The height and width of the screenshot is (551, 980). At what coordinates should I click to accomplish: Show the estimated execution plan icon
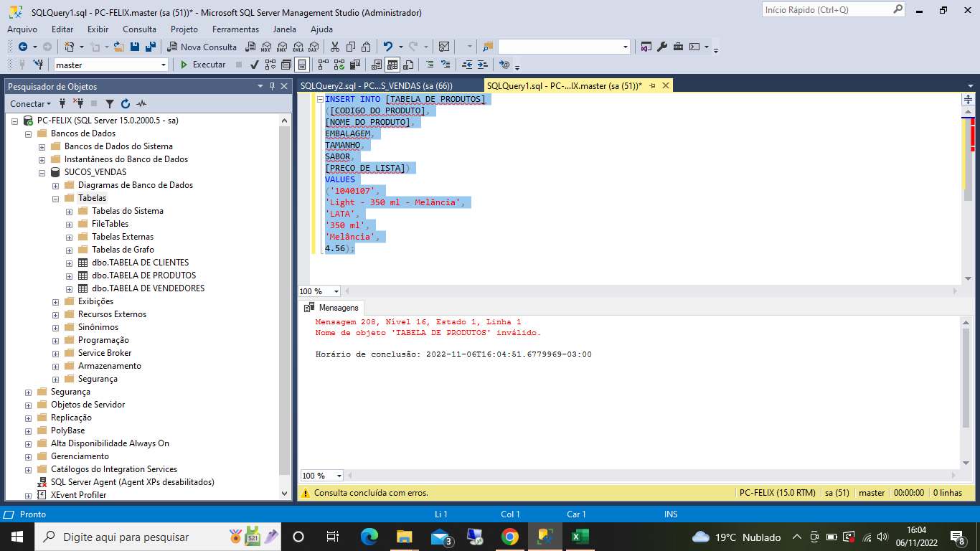pyautogui.click(x=270, y=65)
